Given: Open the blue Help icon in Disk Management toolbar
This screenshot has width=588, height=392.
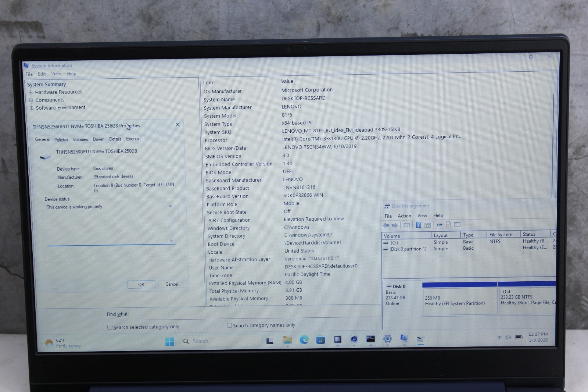Looking at the screenshot, I should point(418,225).
